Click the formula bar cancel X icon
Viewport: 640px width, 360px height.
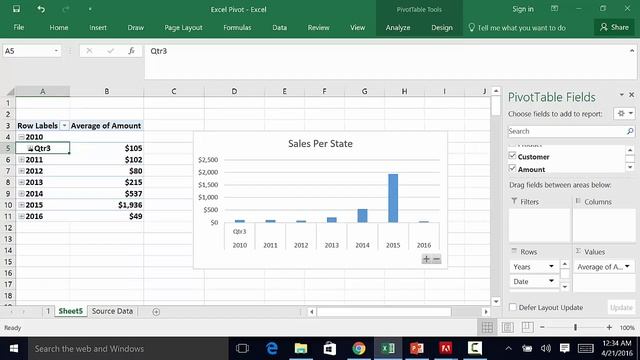(x=89, y=51)
